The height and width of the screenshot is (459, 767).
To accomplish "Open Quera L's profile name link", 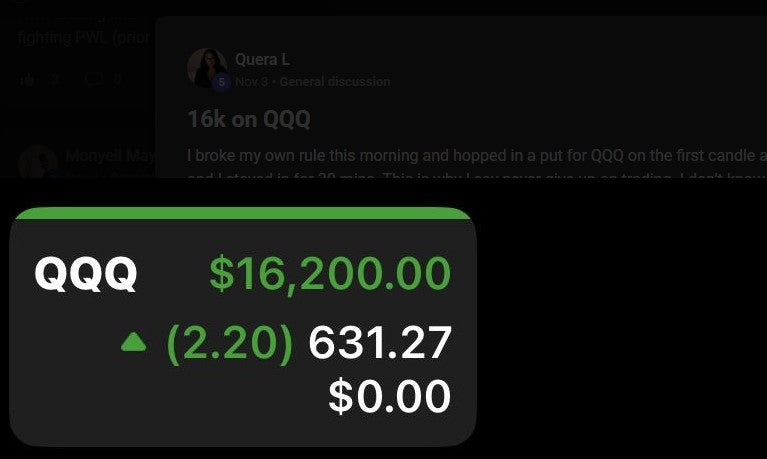I will [262, 61].
